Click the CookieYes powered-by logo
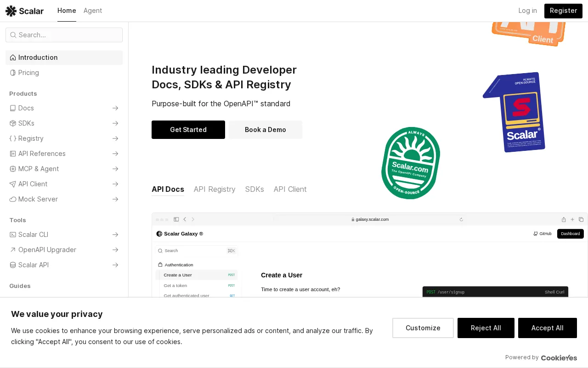Image resolution: width=588 pixels, height=368 pixels. click(559, 357)
